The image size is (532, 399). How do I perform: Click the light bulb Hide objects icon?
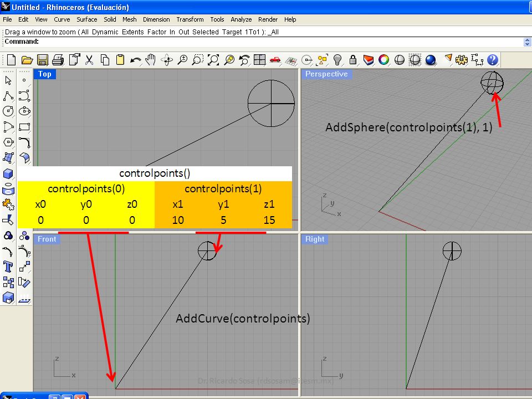click(x=337, y=60)
